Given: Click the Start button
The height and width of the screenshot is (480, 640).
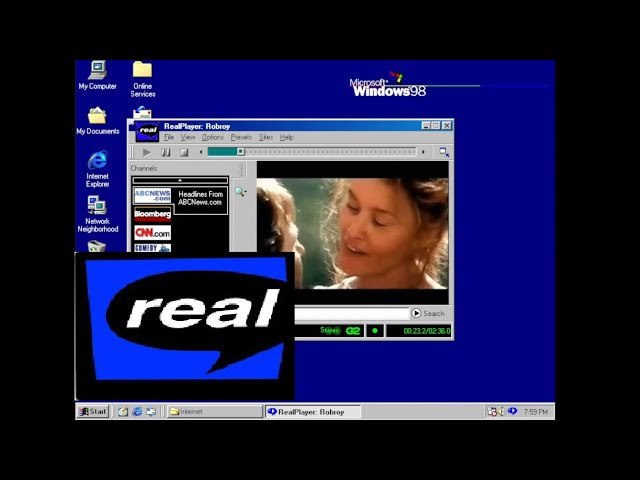Looking at the screenshot, I should 93,411.
